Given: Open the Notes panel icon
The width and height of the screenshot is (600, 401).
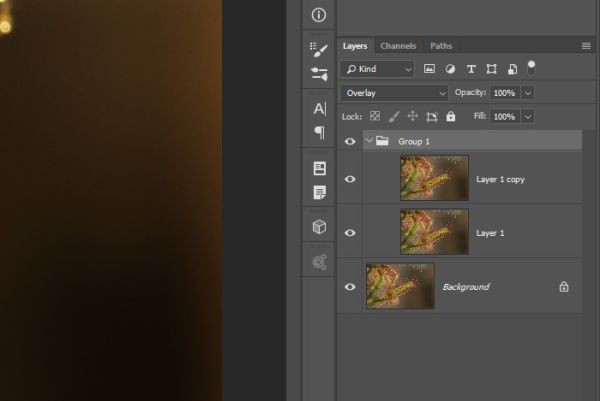Looking at the screenshot, I should click(x=320, y=192).
